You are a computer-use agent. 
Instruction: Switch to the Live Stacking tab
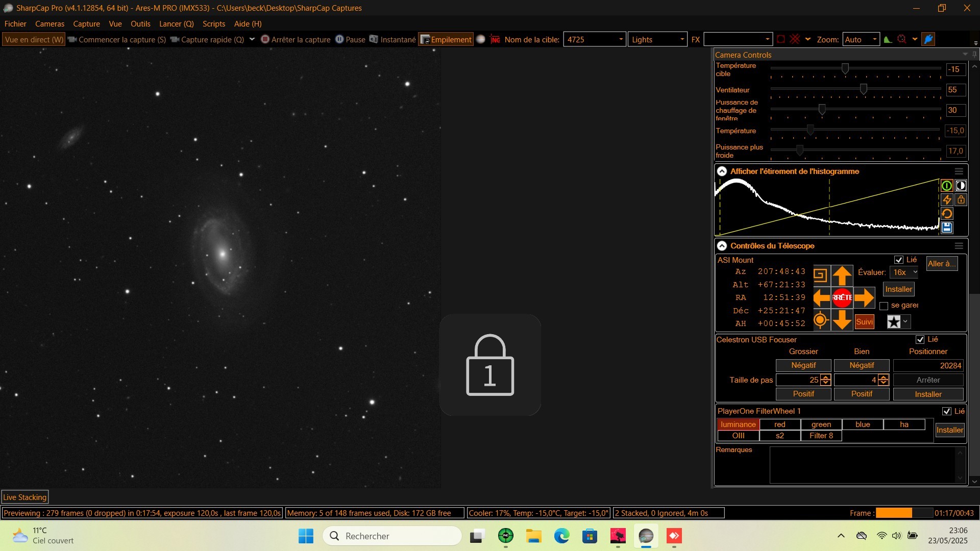pyautogui.click(x=25, y=497)
